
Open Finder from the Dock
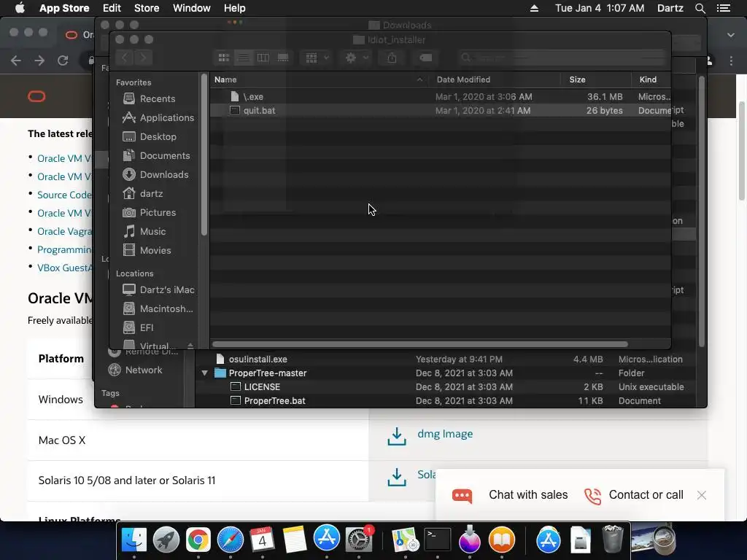pyautogui.click(x=134, y=540)
